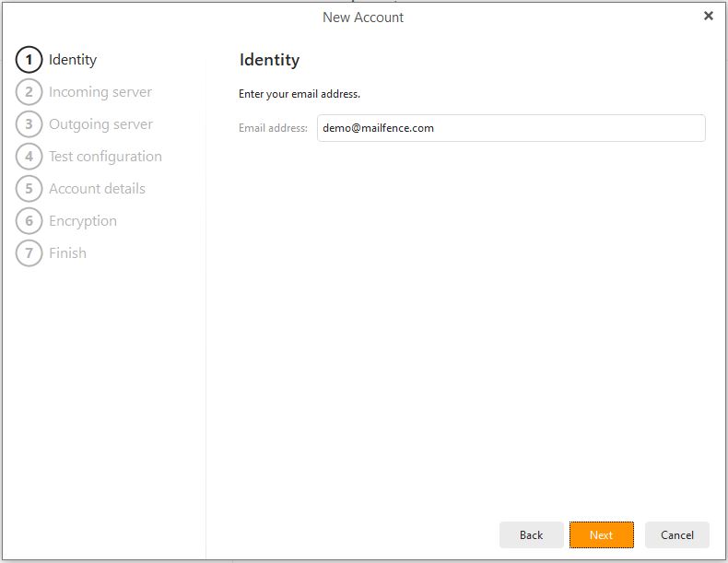Open the Account details step label

[97, 189]
